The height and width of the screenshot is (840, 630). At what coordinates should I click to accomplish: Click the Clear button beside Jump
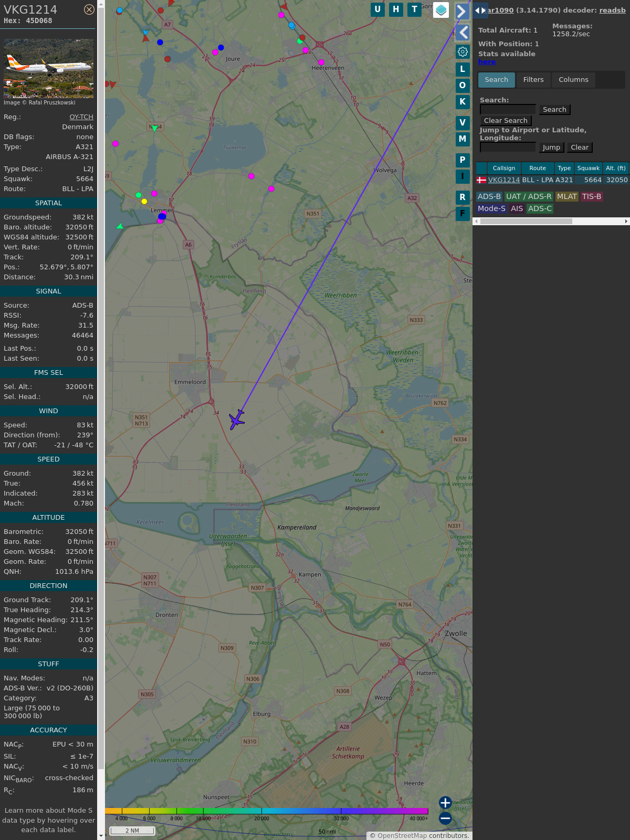pyautogui.click(x=580, y=147)
